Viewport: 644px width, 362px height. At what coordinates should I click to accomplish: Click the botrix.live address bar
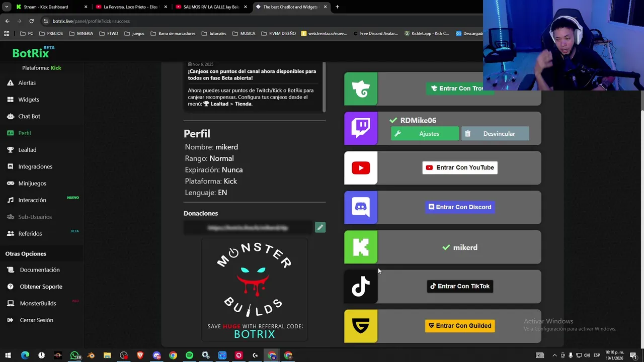click(x=262, y=21)
